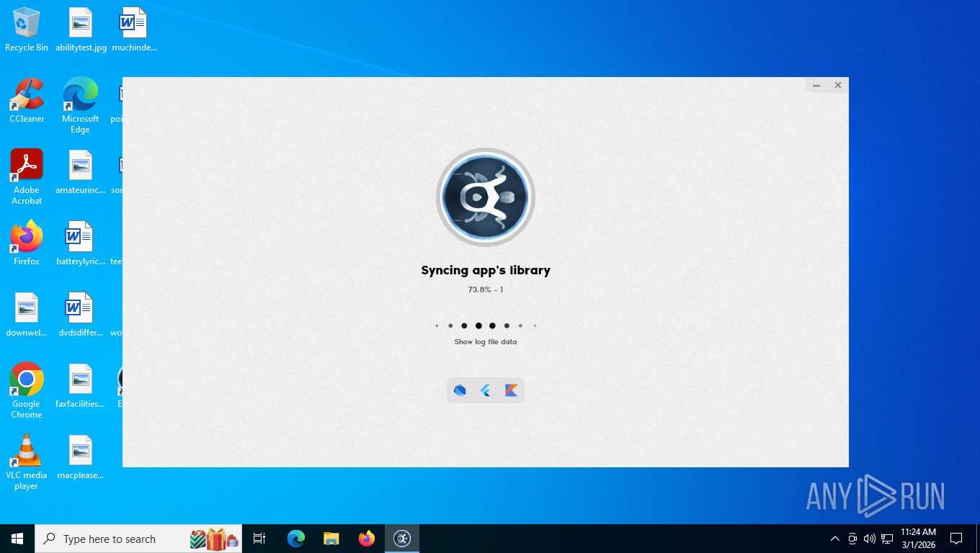Minimize the installer window

(816, 85)
